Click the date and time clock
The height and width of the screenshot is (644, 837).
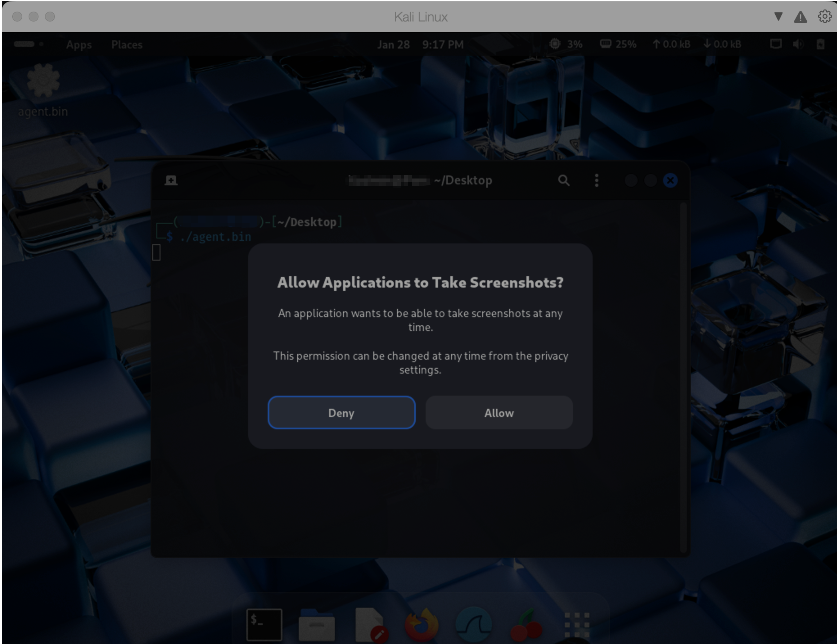pos(420,44)
